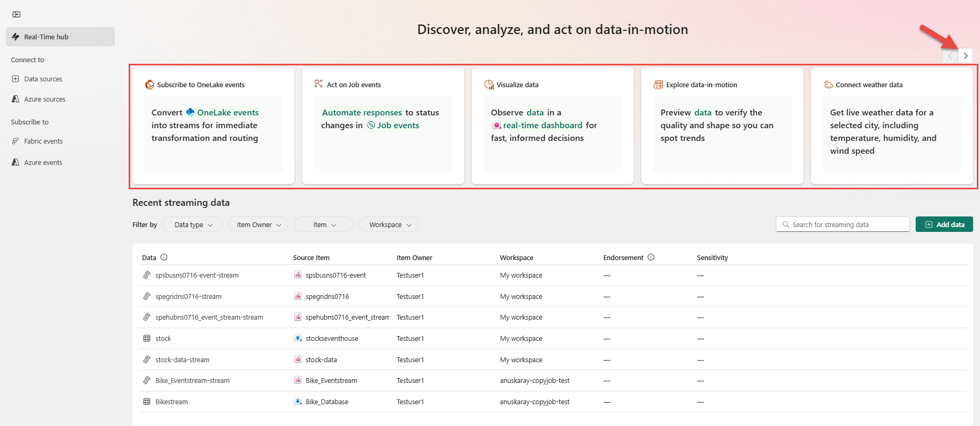
Task: Expand the Data type filter
Action: pyautogui.click(x=192, y=225)
